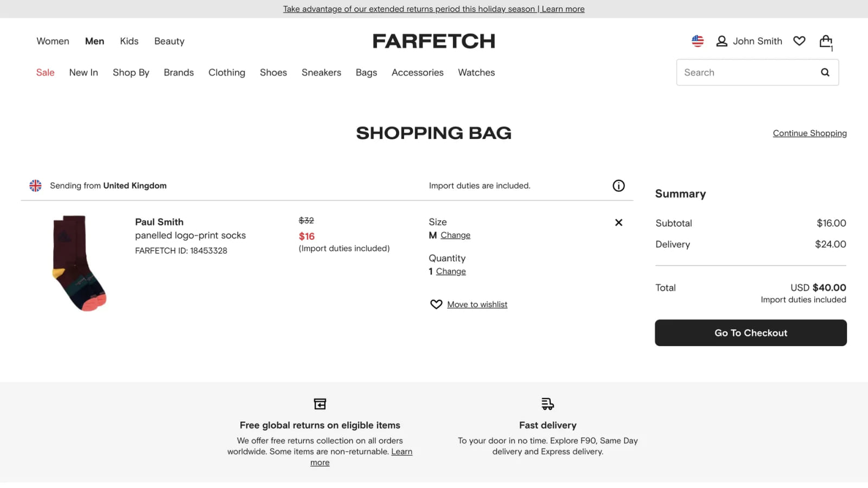The height and width of the screenshot is (488, 868).
Task: Switch to the Women section
Action: pyautogui.click(x=52, y=41)
